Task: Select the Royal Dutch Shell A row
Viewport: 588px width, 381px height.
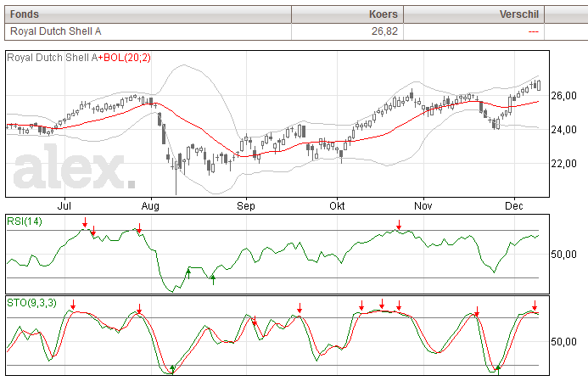Action: [x=296, y=31]
